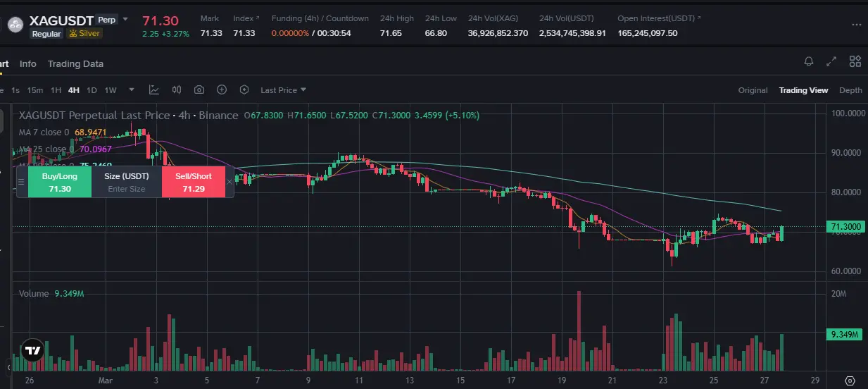Click the Open Interest value 165,245,097.50
Screen dimensions: 868x389
[x=648, y=33]
